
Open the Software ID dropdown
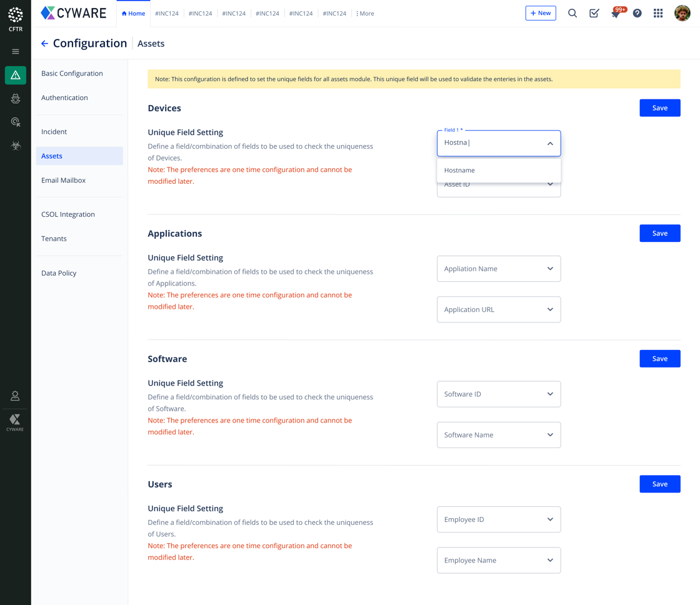(x=498, y=394)
